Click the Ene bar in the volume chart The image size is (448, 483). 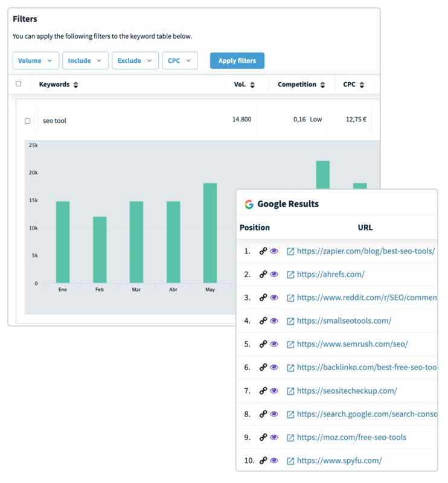[x=63, y=242]
